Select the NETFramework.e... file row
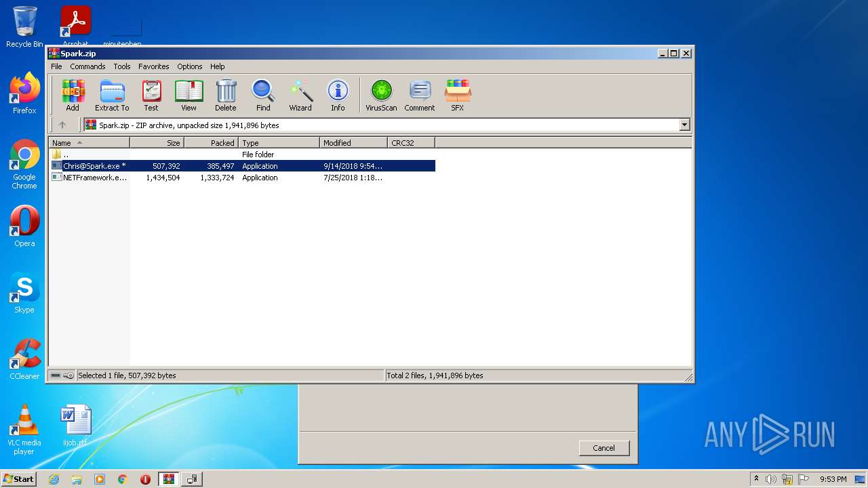Viewport: 868px width, 488px height. coord(242,178)
